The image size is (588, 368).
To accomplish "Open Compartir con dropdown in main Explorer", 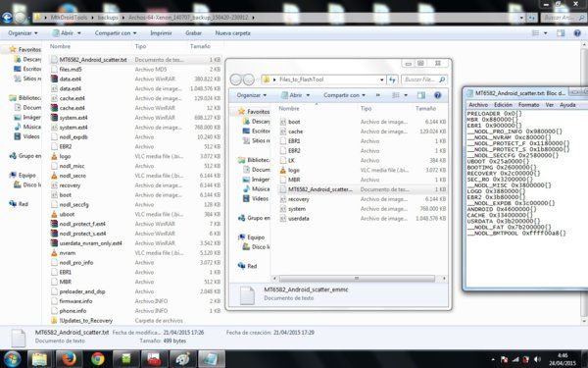I will pos(116,33).
